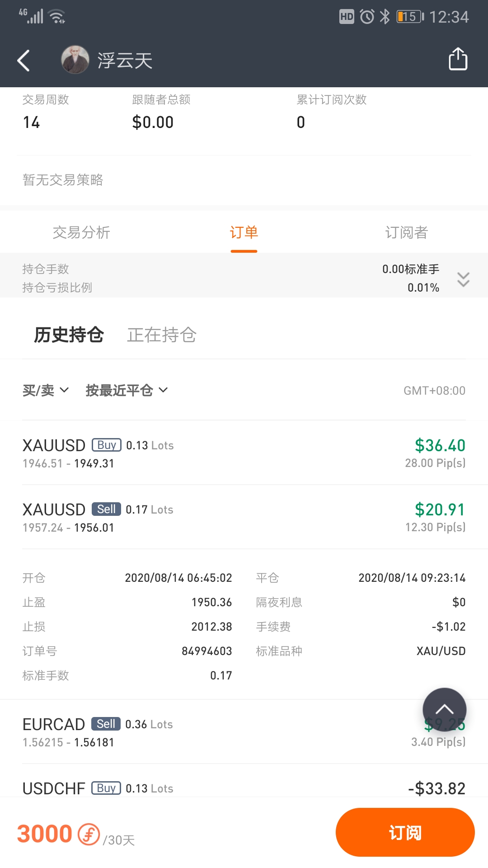This screenshot has width=488, height=868.
Task: Tap the orange 订阅 subscribe button
Action: (x=405, y=832)
